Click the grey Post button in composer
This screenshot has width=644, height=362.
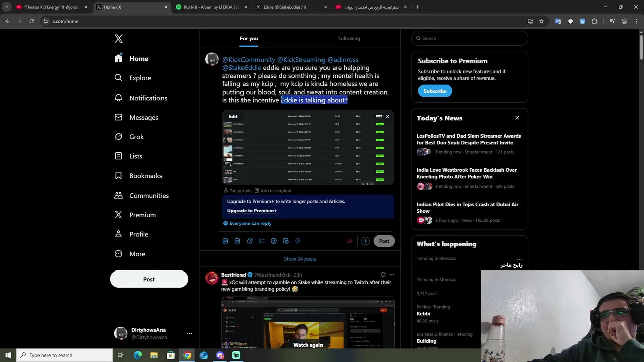(x=384, y=241)
